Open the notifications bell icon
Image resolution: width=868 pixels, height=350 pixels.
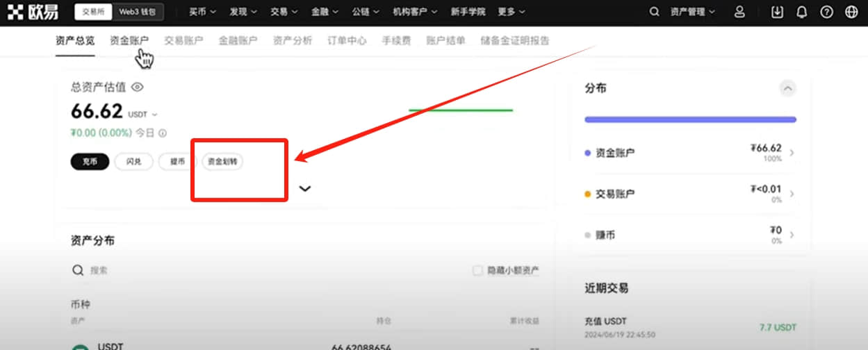802,12
